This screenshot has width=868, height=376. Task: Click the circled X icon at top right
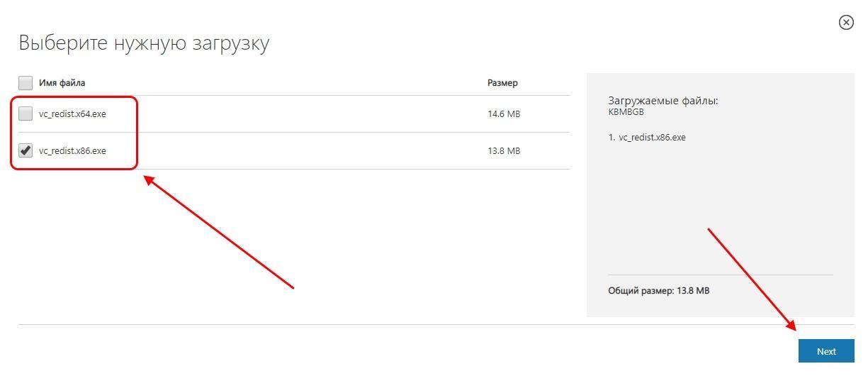[x=846, y=23]
